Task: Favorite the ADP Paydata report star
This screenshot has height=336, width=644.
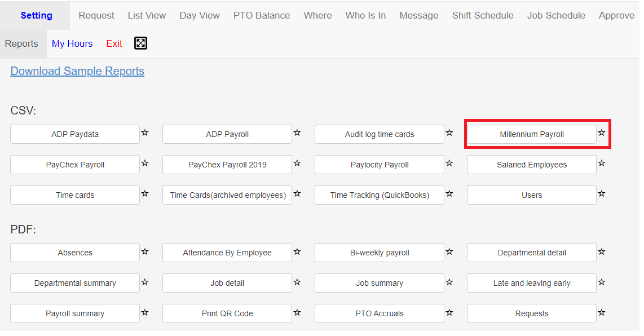Action: 145,132
